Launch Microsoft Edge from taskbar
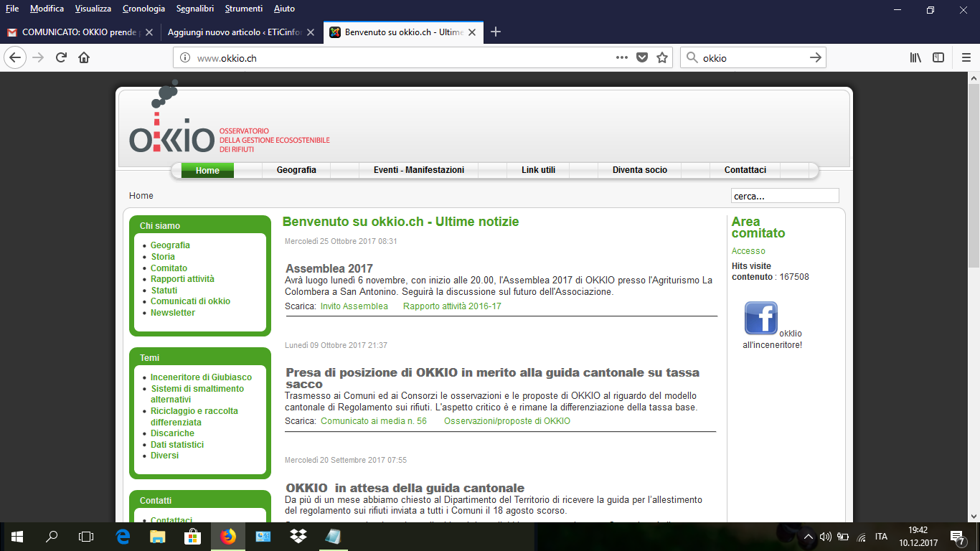 pyautogui.click(x=123, y=536)
